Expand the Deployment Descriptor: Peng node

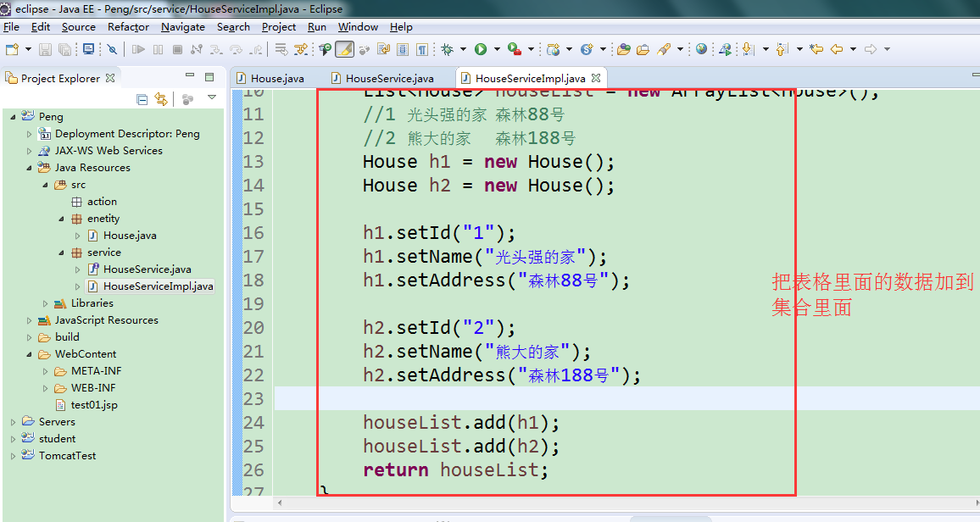[x=29, y=134]
